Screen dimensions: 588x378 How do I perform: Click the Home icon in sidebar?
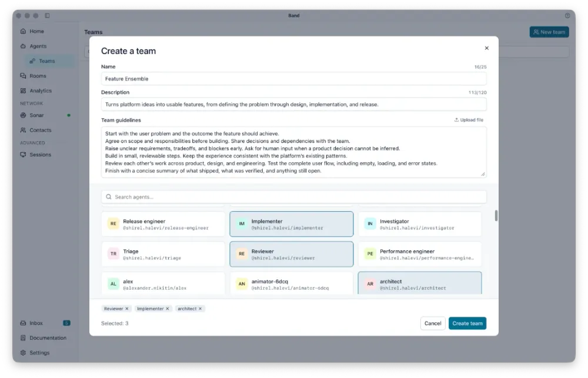pos(24,31)
